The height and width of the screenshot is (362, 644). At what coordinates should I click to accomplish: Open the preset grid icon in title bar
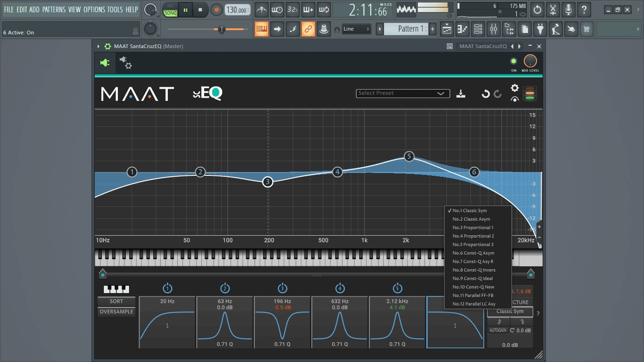(x=450, y=46)
